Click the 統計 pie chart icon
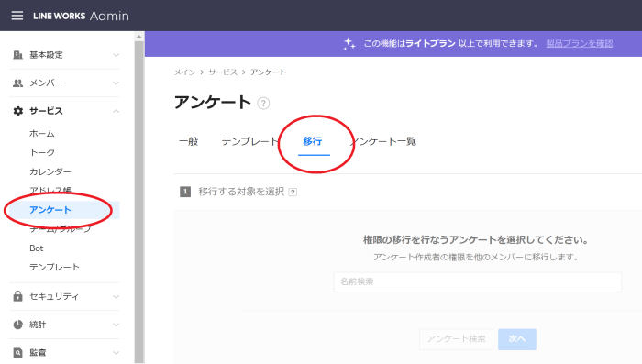 (17, 325)
